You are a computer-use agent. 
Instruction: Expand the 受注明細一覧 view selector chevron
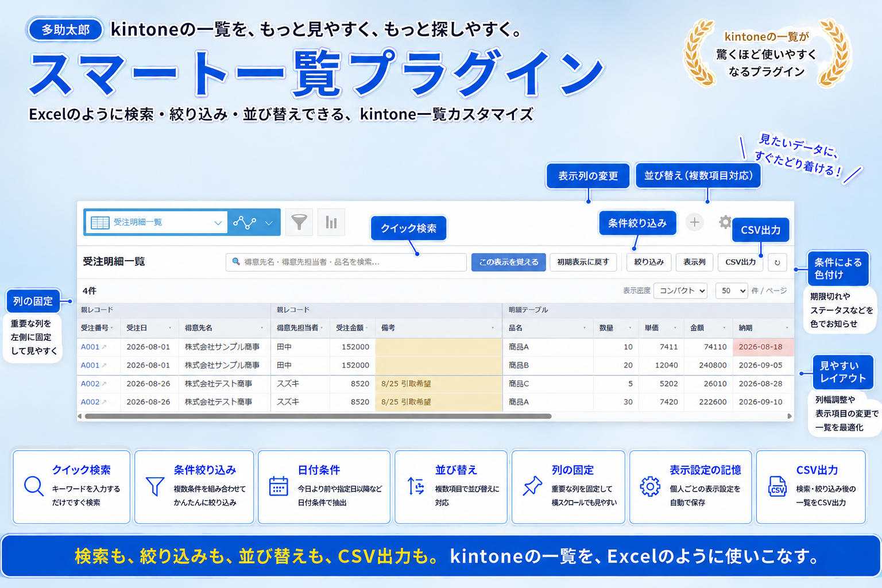(218, 223)
